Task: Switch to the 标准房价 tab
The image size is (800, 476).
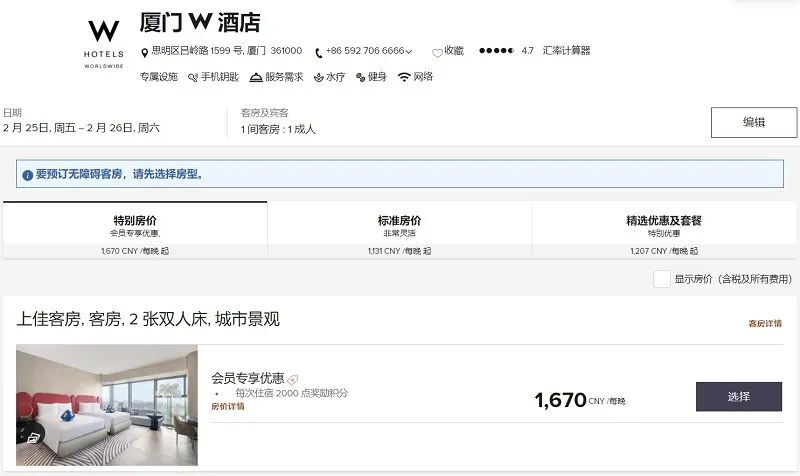Action: pyautogui.click(x=399, y=230)
